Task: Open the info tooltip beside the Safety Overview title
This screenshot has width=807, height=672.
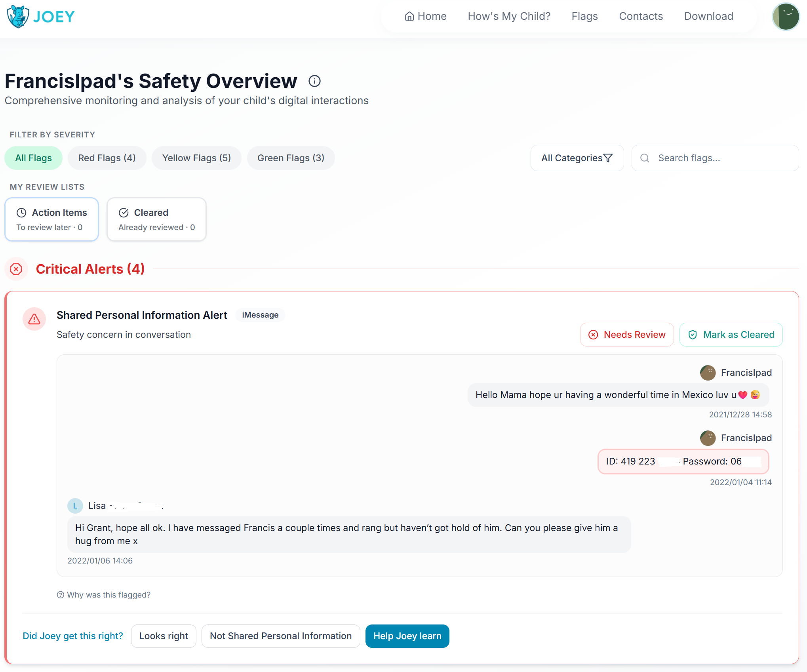Action: coord(315,81)
